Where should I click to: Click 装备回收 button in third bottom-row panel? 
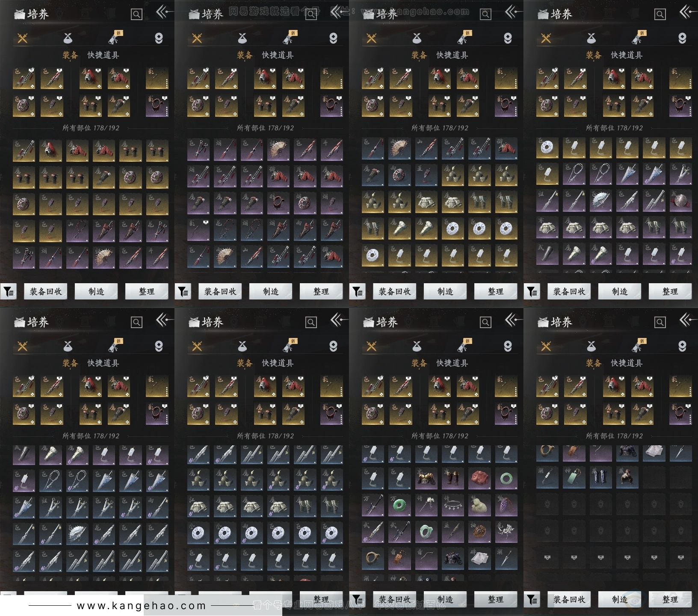point(395,599)
